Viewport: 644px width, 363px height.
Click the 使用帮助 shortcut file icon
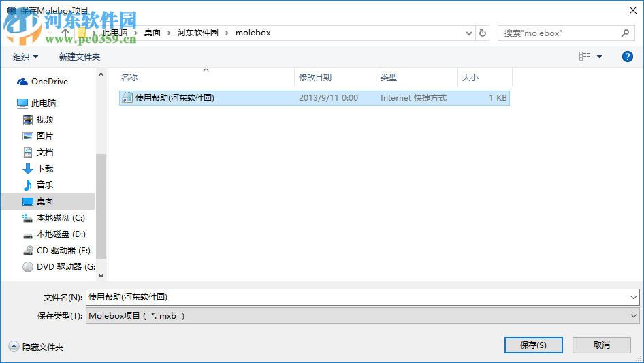127,98
